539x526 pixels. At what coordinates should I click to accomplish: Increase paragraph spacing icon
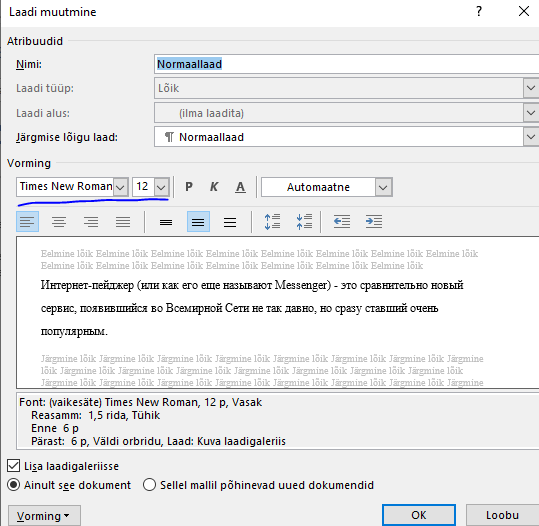(272, 222)
